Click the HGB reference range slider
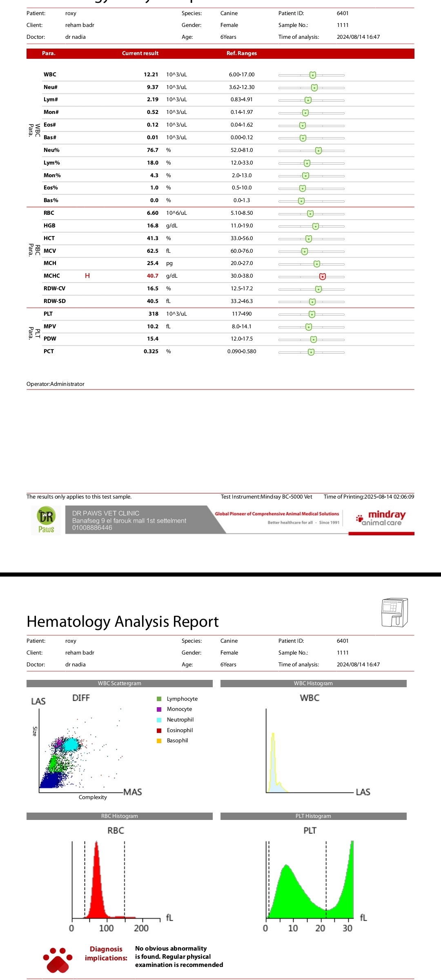The image size is (441, 980). (x=311, y=226)
